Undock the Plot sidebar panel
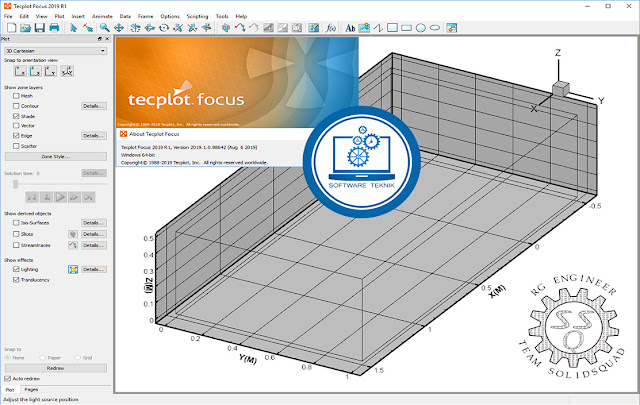This screenshot has width=640, height=405. [100, 39]
